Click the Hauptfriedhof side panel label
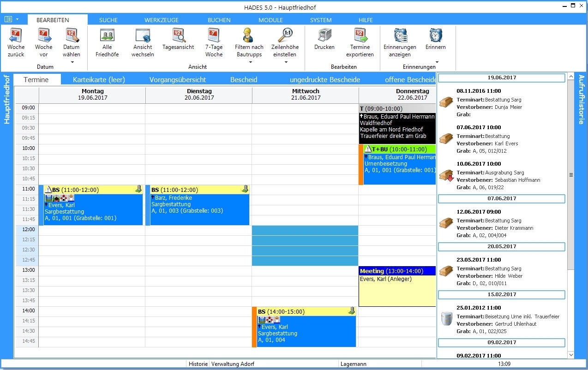Screen dimensions: 588x370 7,99
